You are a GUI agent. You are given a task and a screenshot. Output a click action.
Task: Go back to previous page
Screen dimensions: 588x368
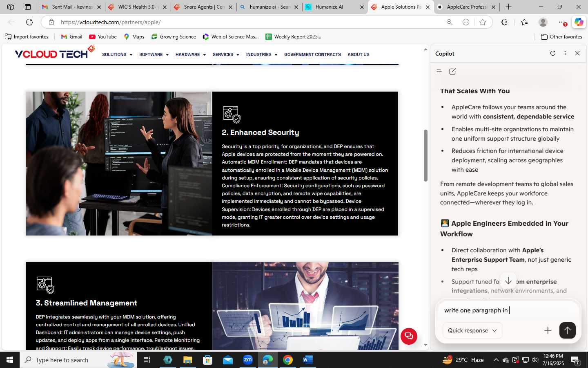click(11, 22)
